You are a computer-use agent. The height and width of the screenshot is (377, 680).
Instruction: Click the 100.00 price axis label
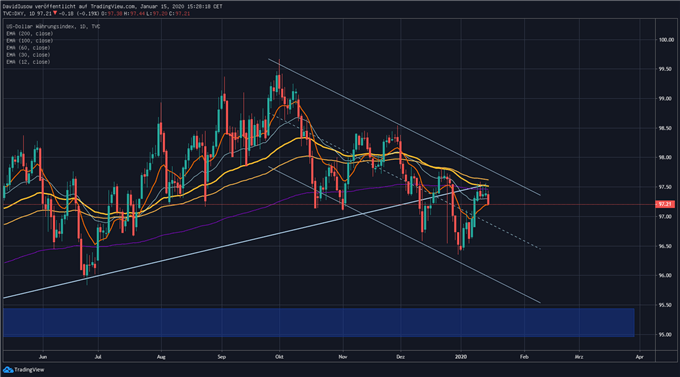point(666,40)
